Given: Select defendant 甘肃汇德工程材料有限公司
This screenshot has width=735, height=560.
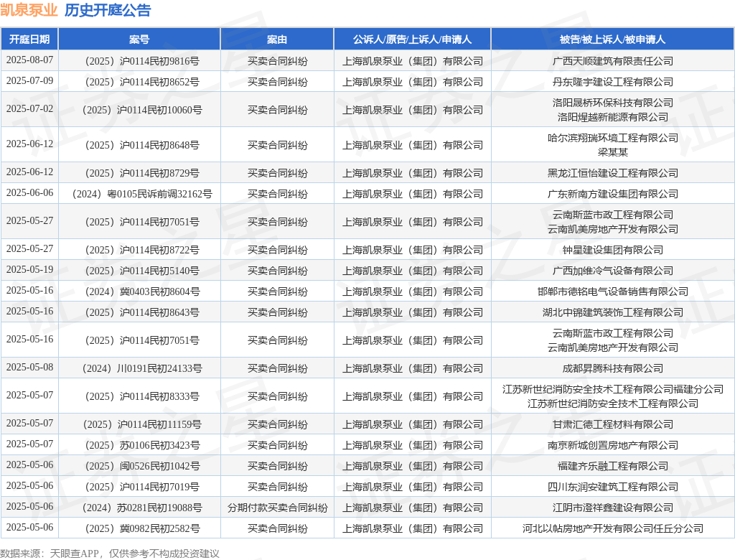Looking at the screenshot, I should pos(613,424).
